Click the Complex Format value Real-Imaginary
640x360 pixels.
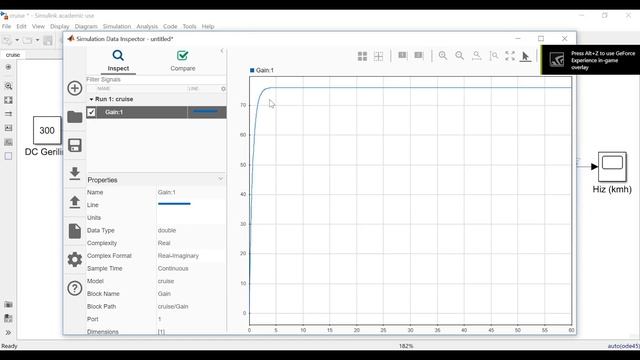(x=178, y=256)
